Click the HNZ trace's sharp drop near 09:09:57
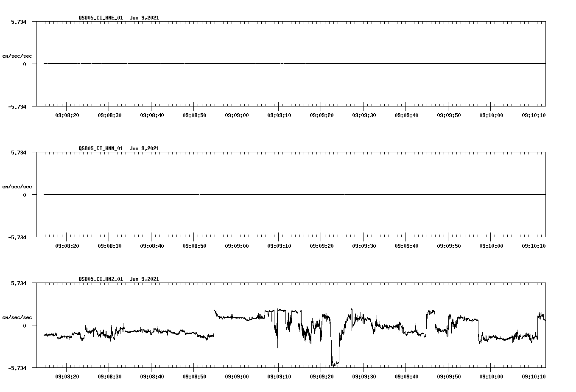Viewport: 576px width, 392px height. [478, 331]
